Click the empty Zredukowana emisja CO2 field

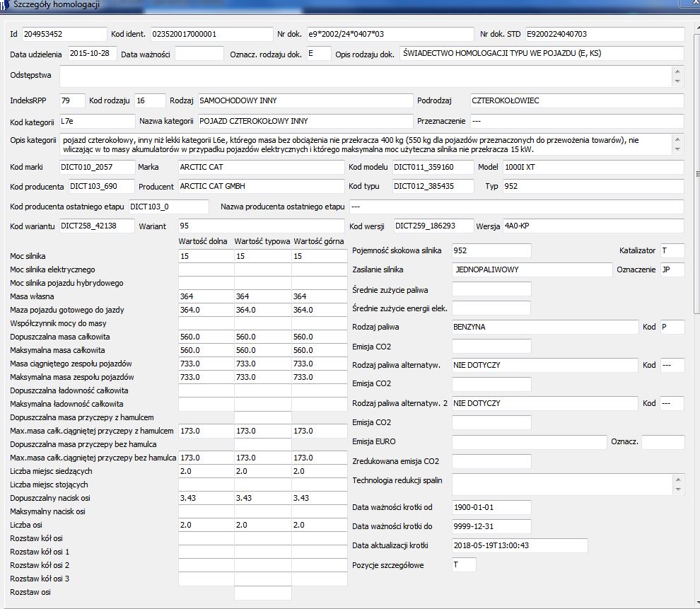491,461
